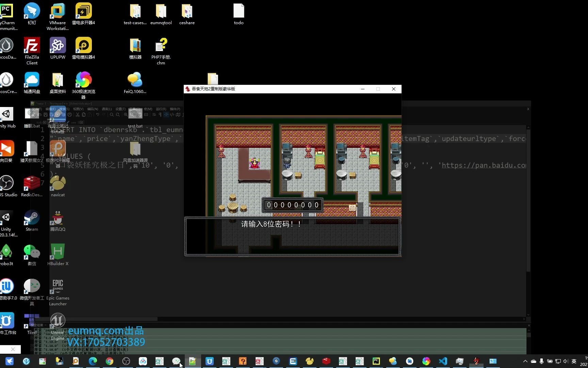Show hidden system tray icons

[525, 361]
